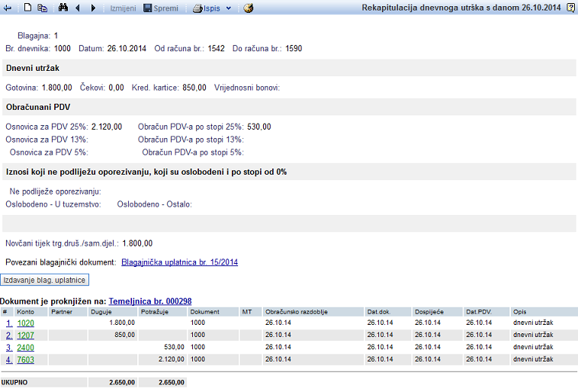Create a new document with blank page icon
Image resolution: width=578 pixels, height=392 pixels.
[27, 8]
